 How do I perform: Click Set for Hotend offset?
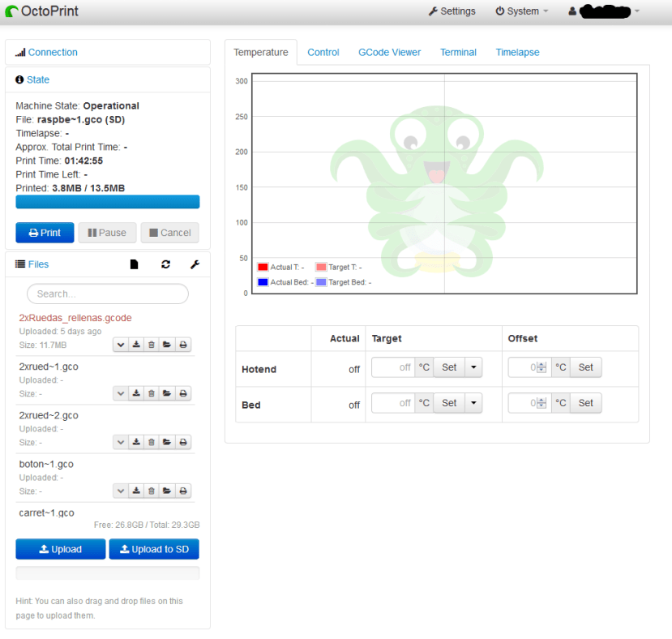coord(586,367)
